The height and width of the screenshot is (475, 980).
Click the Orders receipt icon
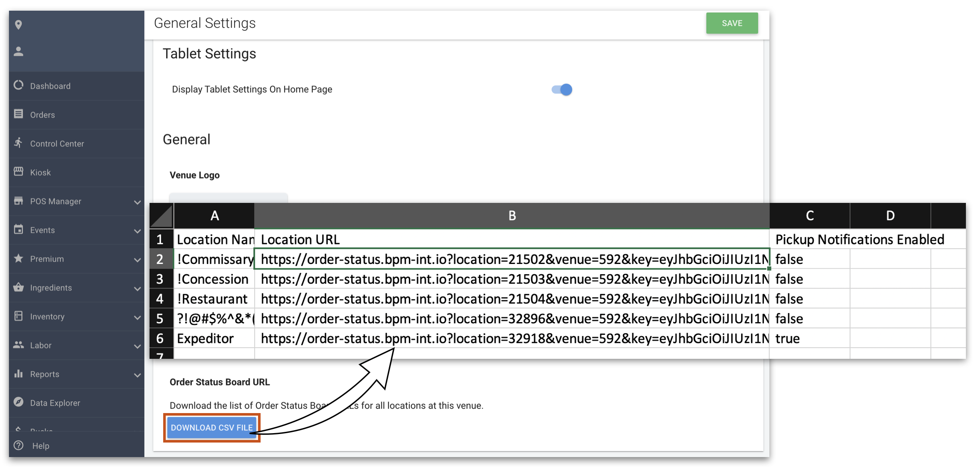coord(18,114)
